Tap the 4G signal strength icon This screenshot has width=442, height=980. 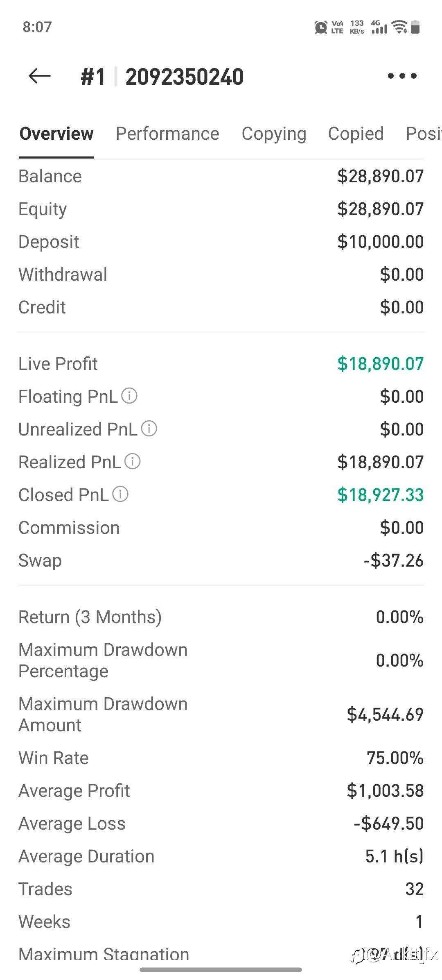pyautogui.click(x=379, y=27)
